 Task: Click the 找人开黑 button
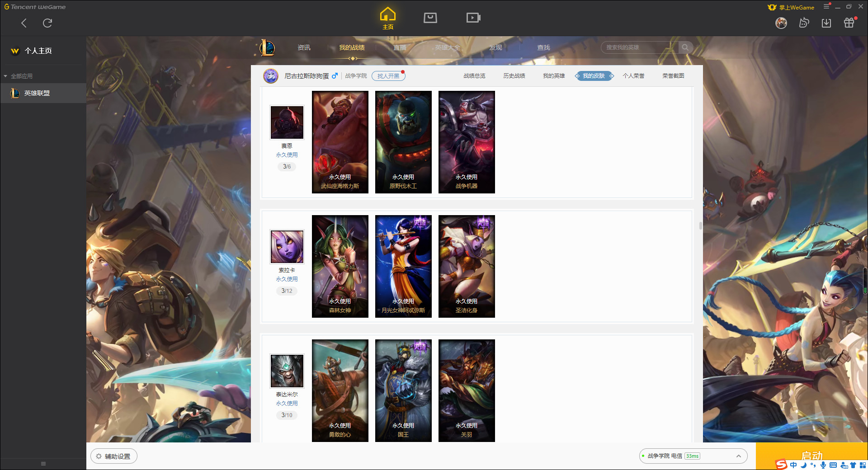pos(388,76)
